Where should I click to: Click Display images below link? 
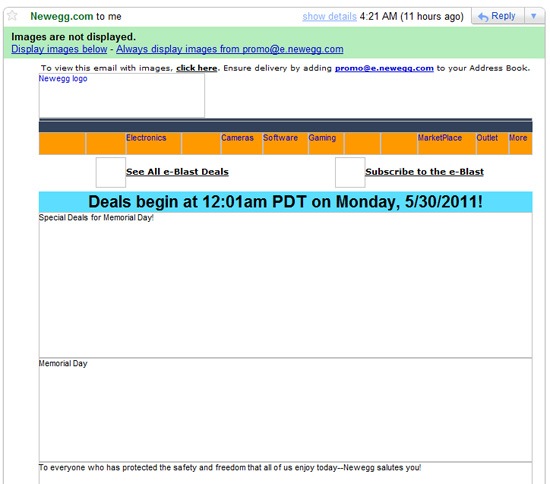tap(59, 49)
